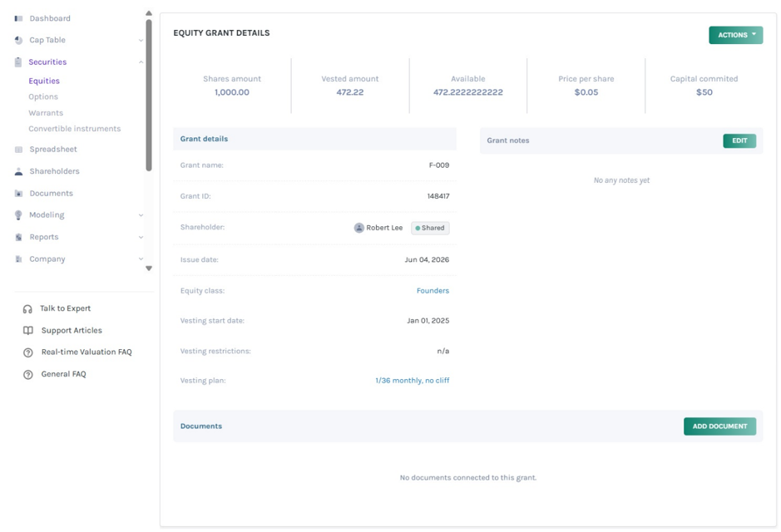Click the Talk to Expert headset icon
The image size is (781, 532).
point(27,309)
